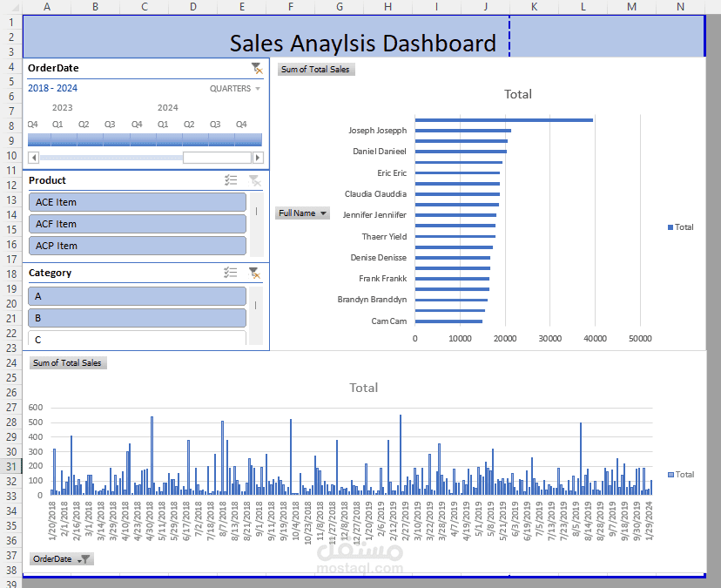Image resolution: width=721 pixels, height=588 pixels.
Task: Click the column chart title Total
Action: (363, 388)
